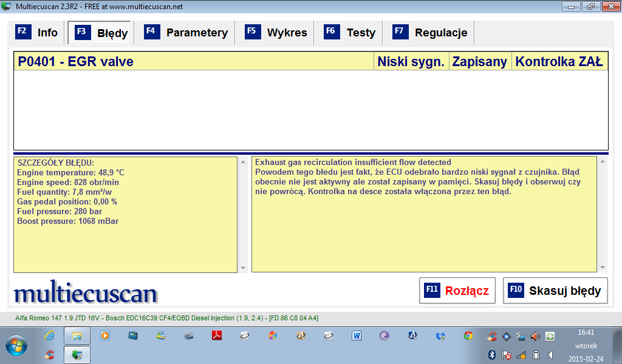
Task: Click the battery tray icon
Action: [536, 355]
